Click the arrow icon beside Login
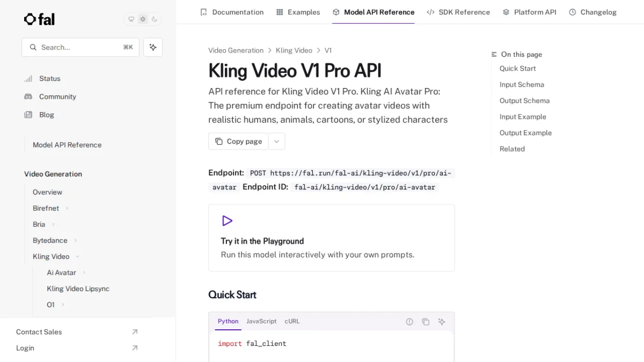The image size is (644, 362). point(135,348)
